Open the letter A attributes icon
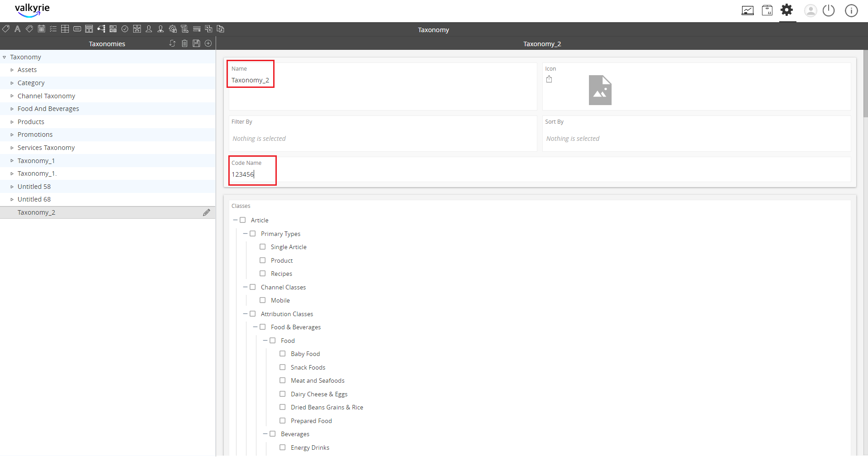Image resolution: width=868 pixels, height=457 pixels. tap(18, 29)
